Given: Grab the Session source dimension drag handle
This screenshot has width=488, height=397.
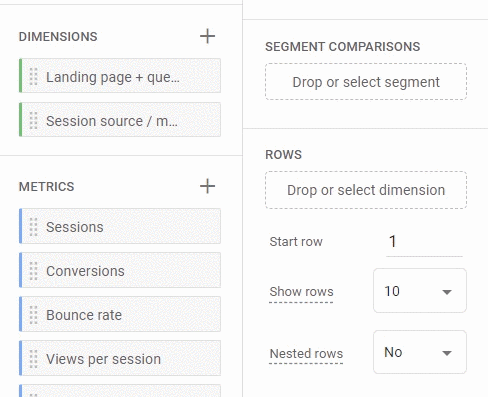Looking at the screenshot, I should point(33,120).
